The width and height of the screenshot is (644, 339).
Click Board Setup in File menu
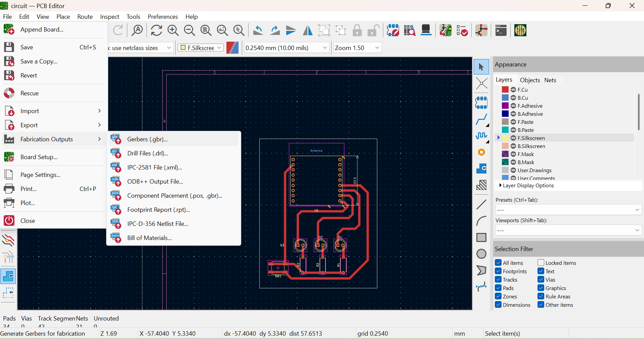click(39, 157)
